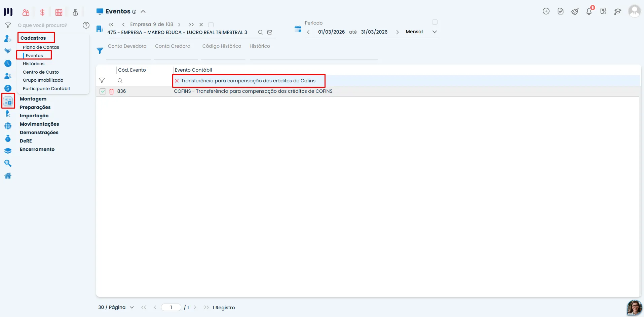644x317 pixels.
Task: Open the handshake sidebar icon
Action: (8, 51)
